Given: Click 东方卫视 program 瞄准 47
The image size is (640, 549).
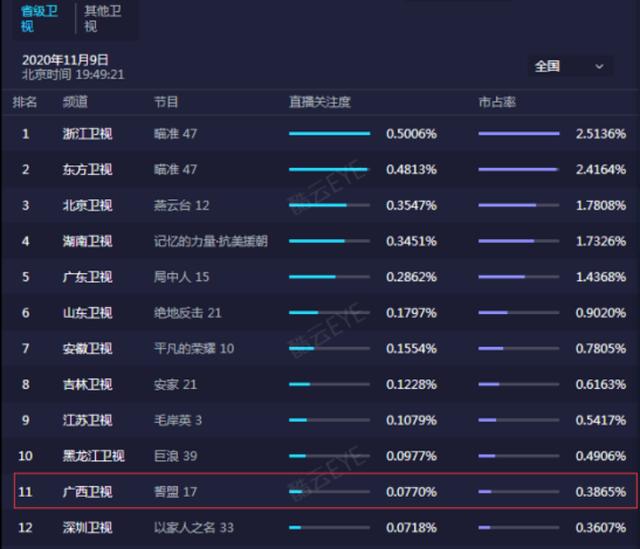Looking at the screenshot, I should pos(176,169).
